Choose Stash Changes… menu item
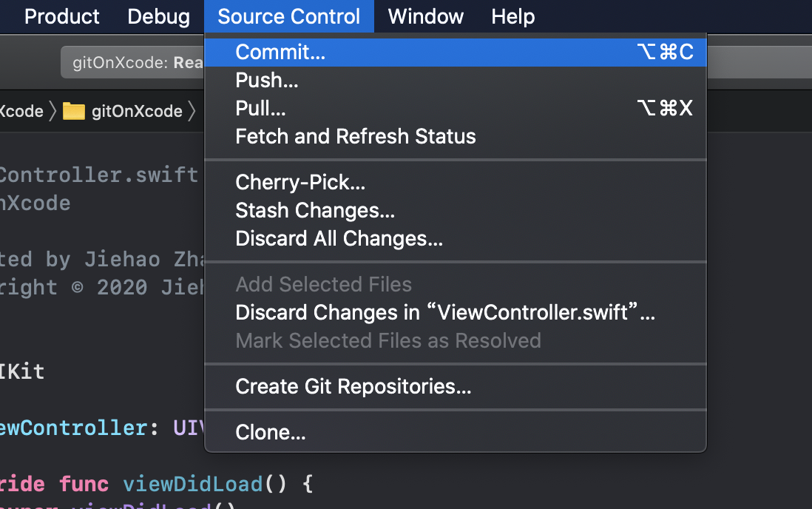This screenshot has height=509, width=812. point(315,210)
